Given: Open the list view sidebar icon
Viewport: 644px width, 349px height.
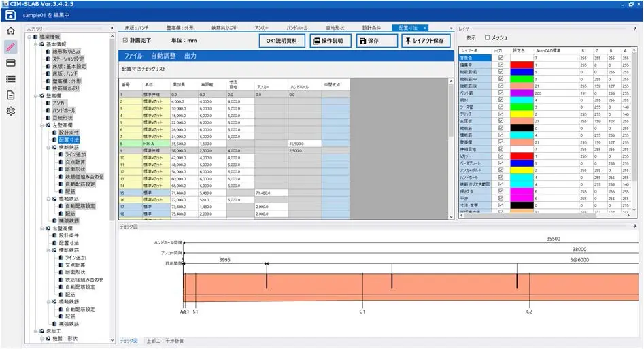Looking at the screenshot, I should tap(11, 79).
